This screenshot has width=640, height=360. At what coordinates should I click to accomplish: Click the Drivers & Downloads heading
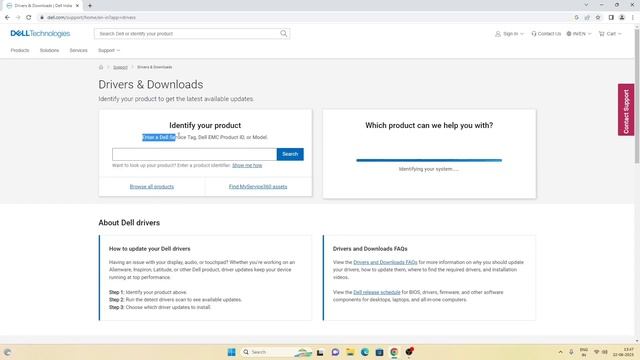click(x=151, y=84)
